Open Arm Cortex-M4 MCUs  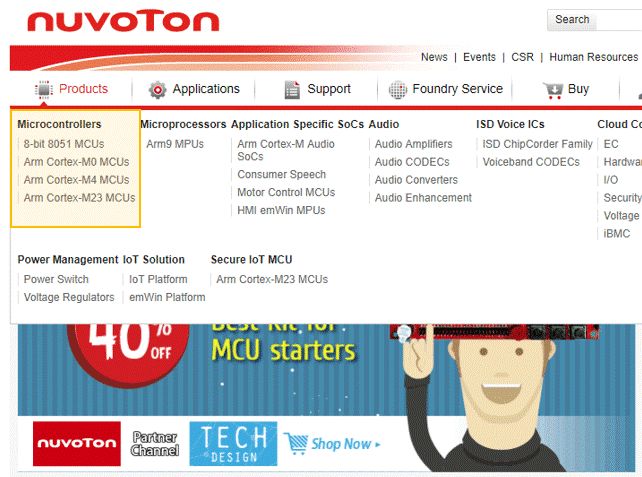point(76,180)
